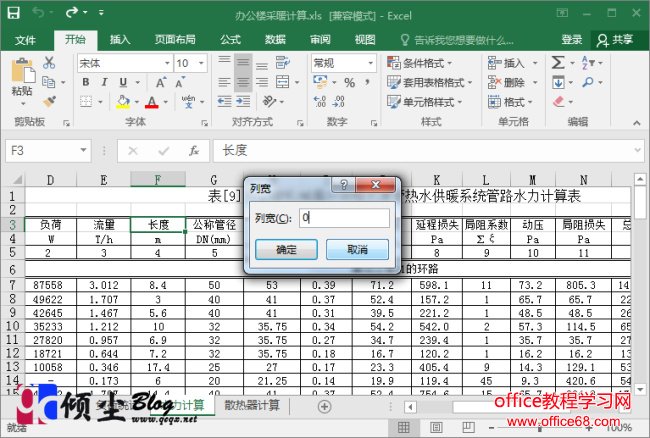The width and height of the screenshot is (650, 438).
Task: Open the font name dropdown 宋体
Action: pyautogui.click(x=167, y=63)
